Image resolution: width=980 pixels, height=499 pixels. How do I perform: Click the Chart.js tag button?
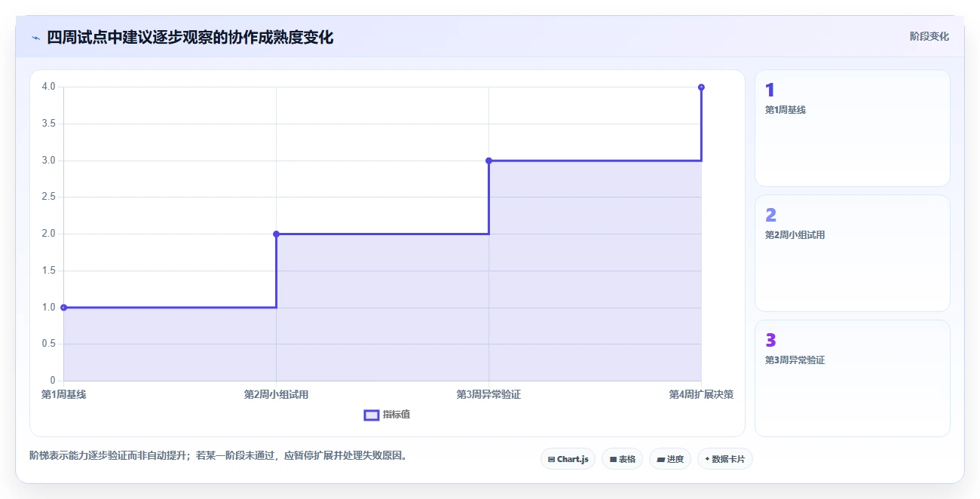[568, 459]
